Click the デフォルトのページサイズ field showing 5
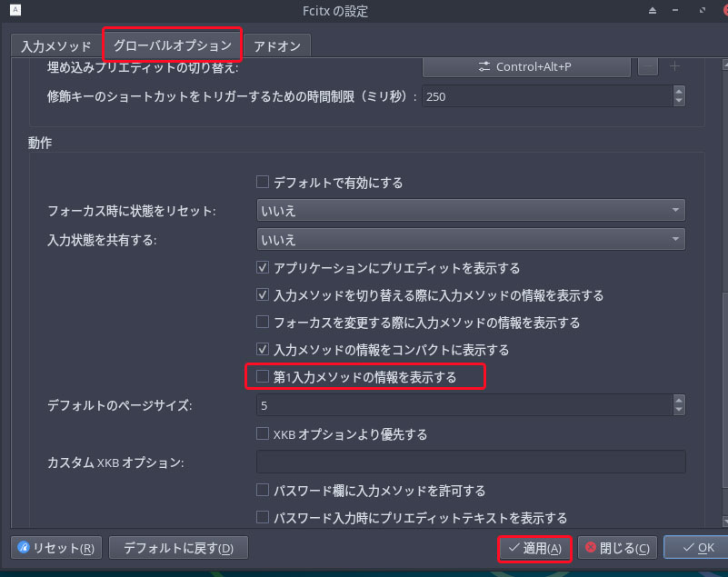 point(464,405)
